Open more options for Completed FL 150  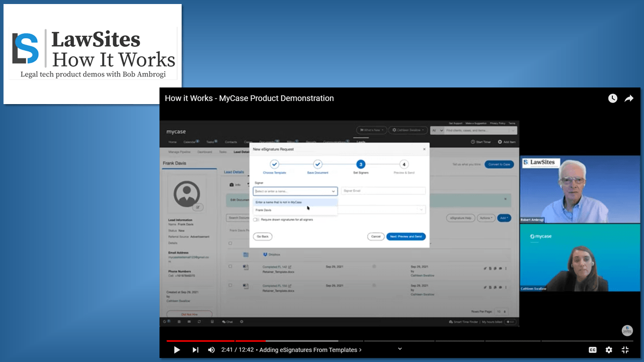(506, 288)
